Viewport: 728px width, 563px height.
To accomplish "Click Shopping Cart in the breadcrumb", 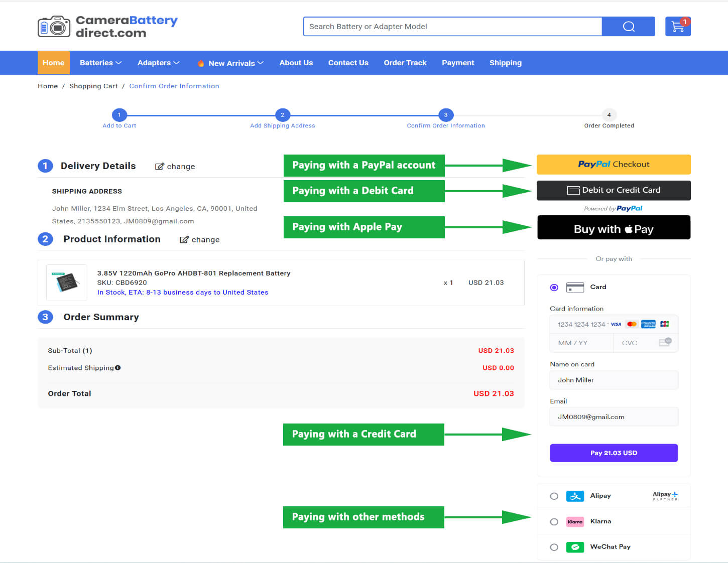I will (93, 86).
